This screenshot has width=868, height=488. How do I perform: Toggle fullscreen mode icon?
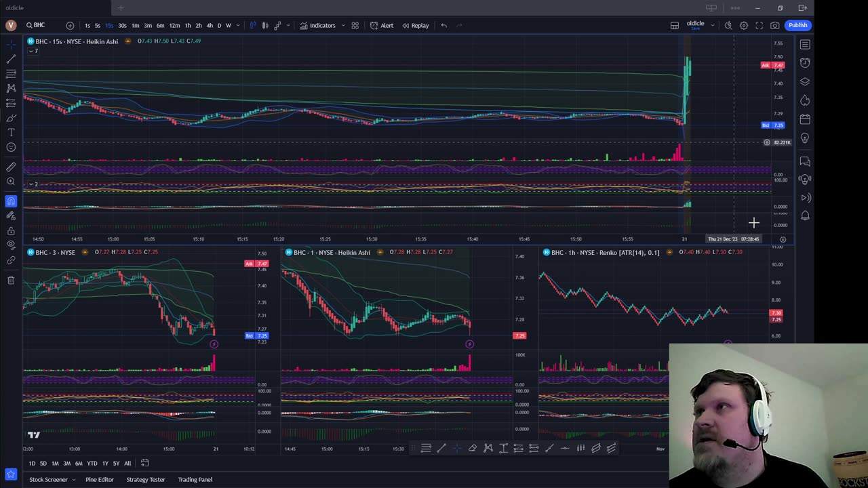point(759,25)
